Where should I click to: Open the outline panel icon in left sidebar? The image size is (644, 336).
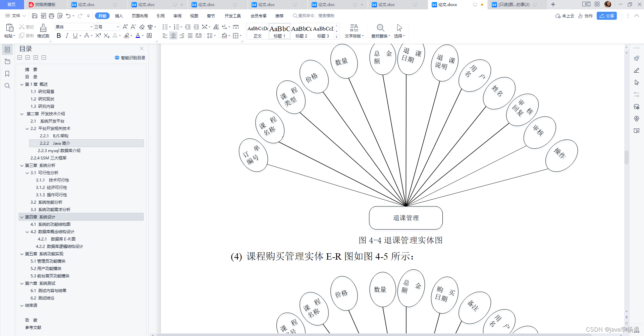(x=7, y=50)
